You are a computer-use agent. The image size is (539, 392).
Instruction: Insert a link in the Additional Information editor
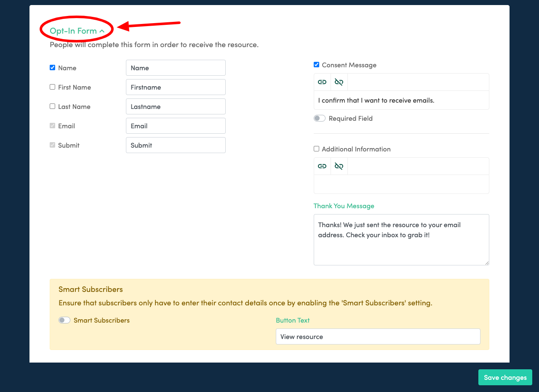(x=322, y=166)
